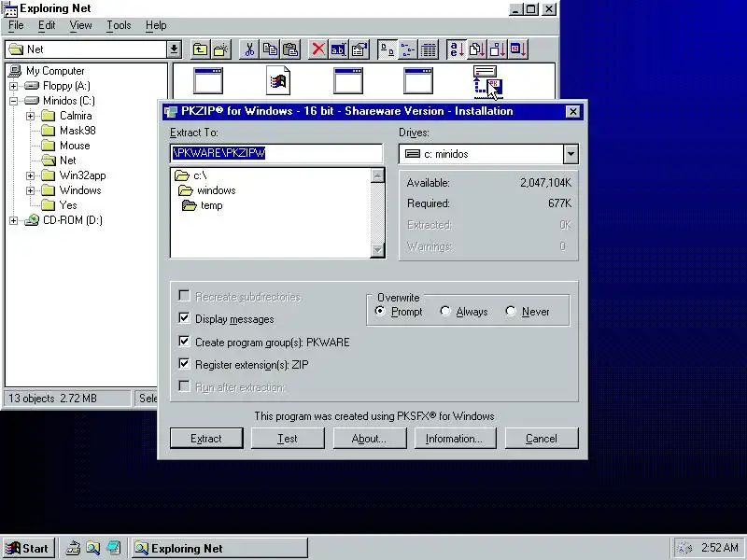The height and width of the screenshot is (560, 747).
Task: Switch to Large Icons view in toolbar
Action: [388, 49]
